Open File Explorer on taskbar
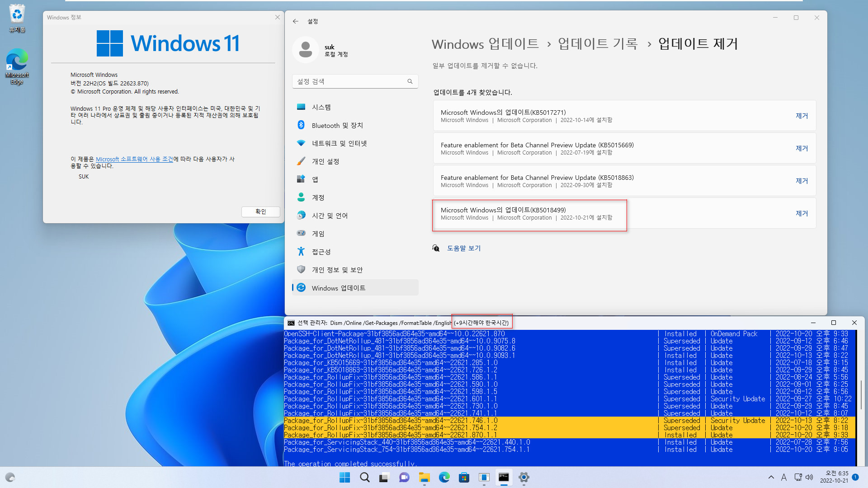The image size is (868, 488). [x=424, y=477]
